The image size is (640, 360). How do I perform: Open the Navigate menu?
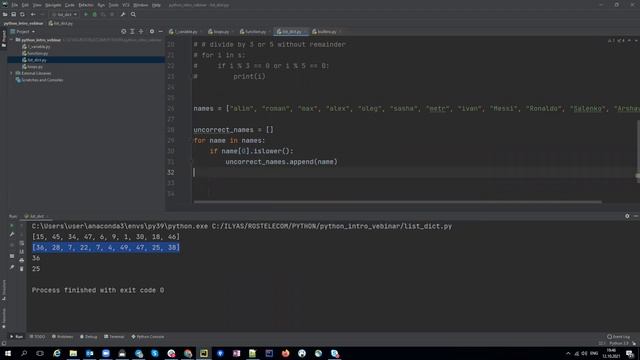53,5
